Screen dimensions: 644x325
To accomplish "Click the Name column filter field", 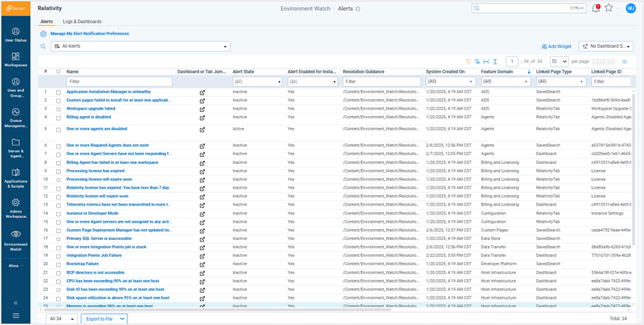I will [x=119, y=82].
